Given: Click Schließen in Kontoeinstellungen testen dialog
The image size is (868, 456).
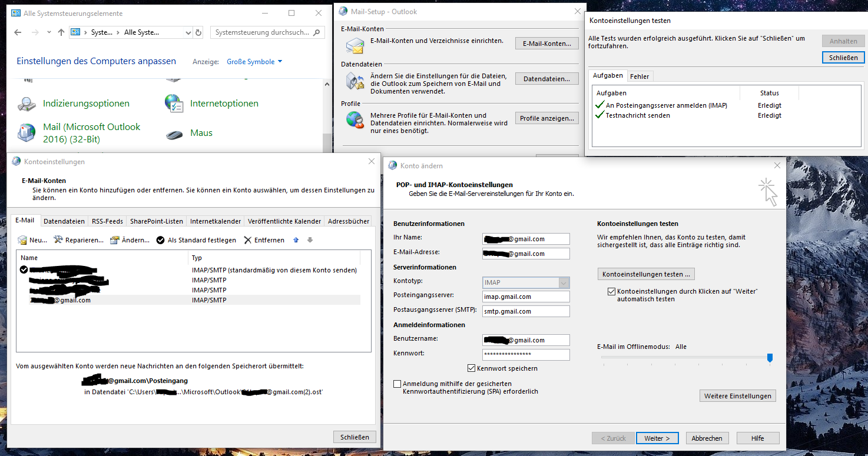Looking at the screenshot, I should click(843, 58).
